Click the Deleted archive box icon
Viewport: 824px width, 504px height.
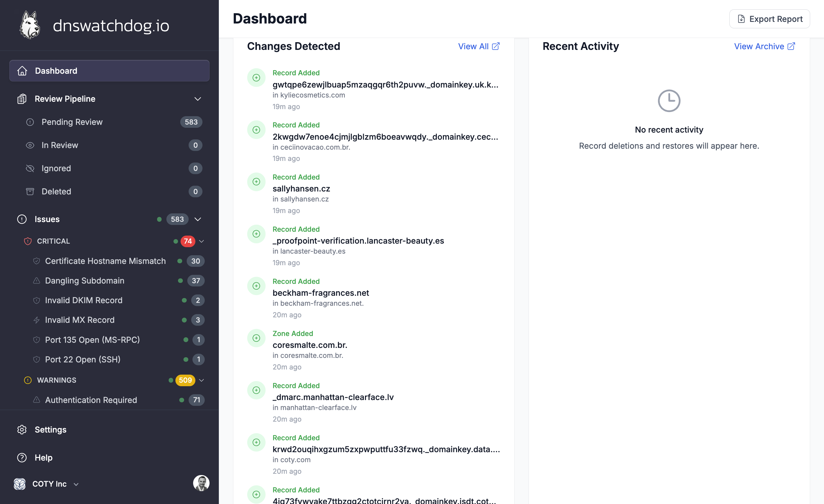pyautogui.click(x=30, y=191)
